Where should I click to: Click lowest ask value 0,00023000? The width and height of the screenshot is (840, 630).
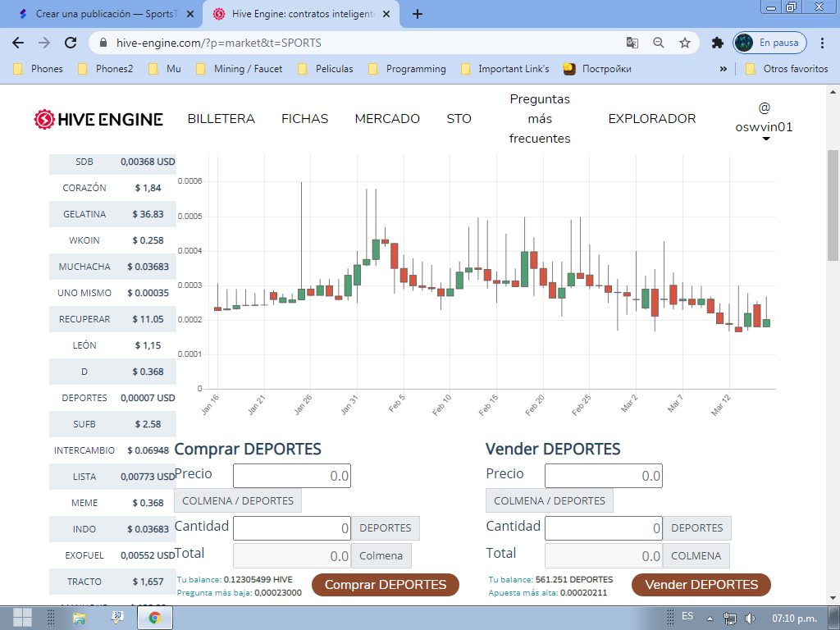278,592
